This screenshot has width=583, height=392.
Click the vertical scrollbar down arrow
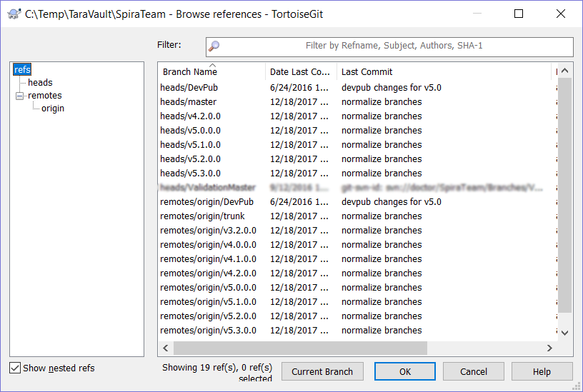point(564,333)
